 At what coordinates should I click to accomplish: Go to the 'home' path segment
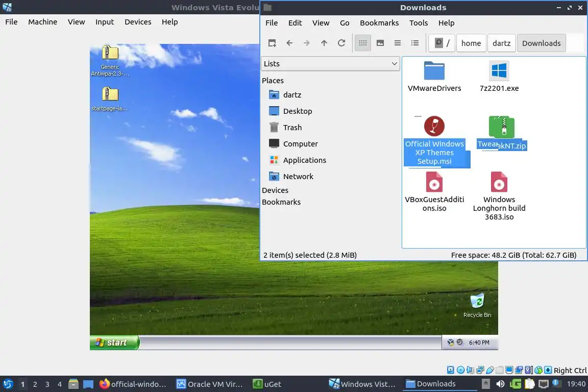tap(471, 43)
